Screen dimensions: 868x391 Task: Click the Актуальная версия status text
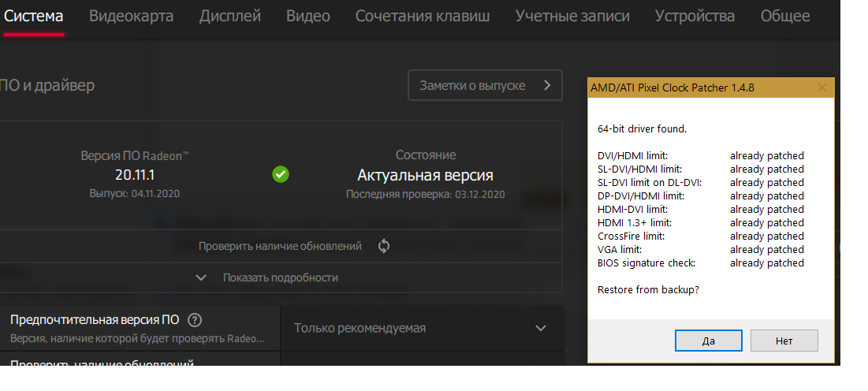tap(425, 175)
